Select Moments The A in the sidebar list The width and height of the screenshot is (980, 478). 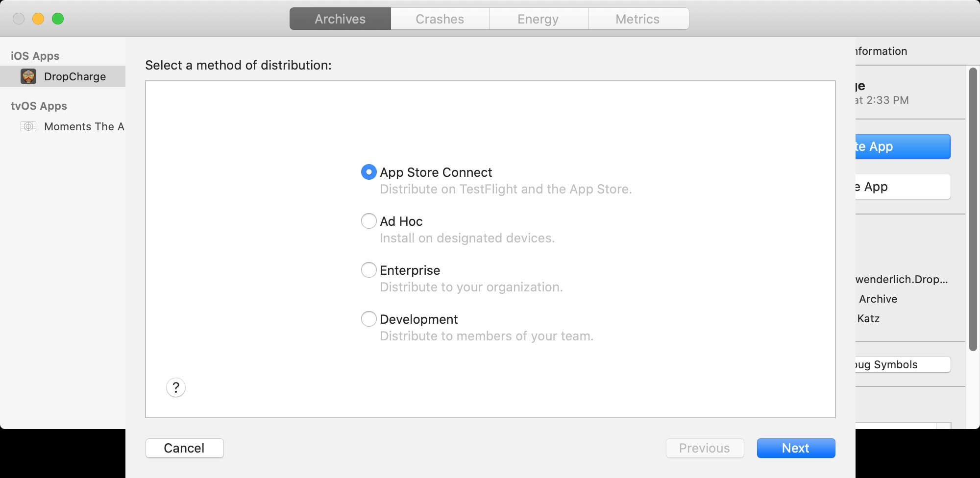point(84,126)
